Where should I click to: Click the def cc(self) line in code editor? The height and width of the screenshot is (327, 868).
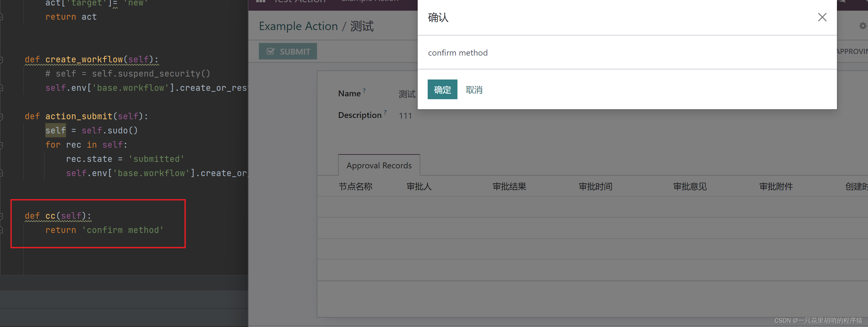(x=58, y=216)
